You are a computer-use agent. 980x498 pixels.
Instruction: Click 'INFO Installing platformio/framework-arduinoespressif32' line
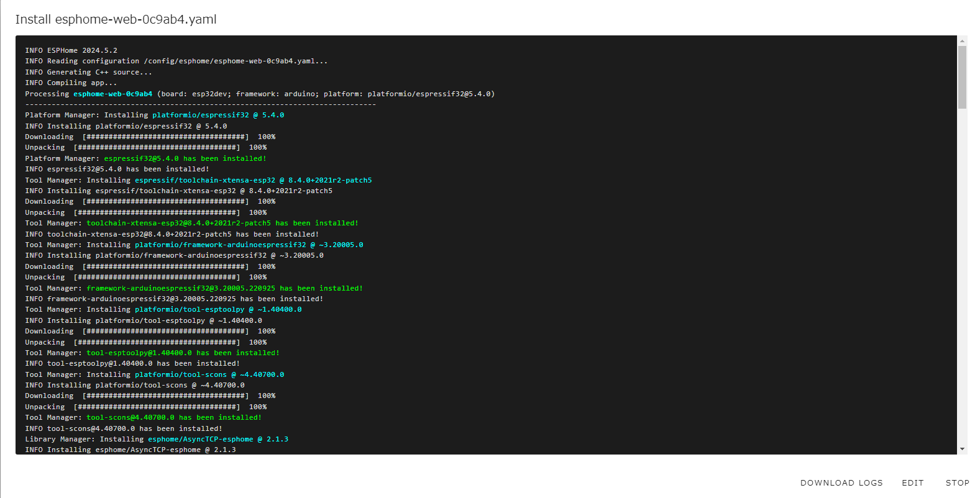[x=174, y=255]
